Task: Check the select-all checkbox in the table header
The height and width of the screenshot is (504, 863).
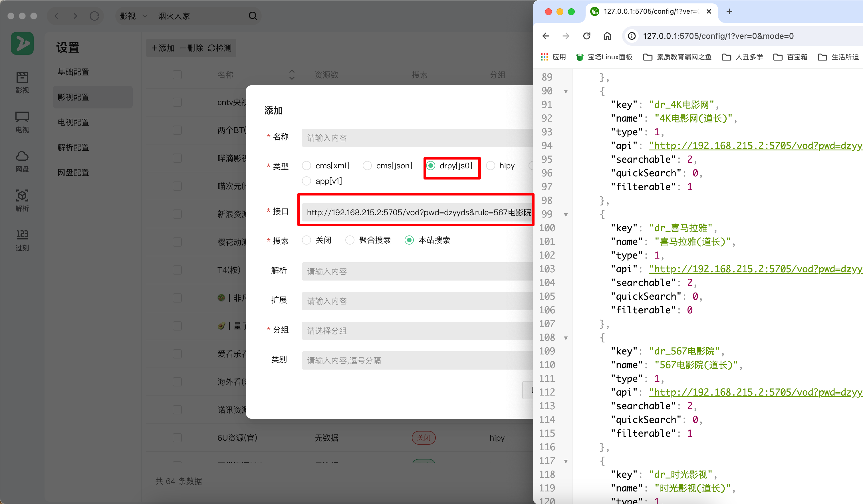Action: coord(177,75)
